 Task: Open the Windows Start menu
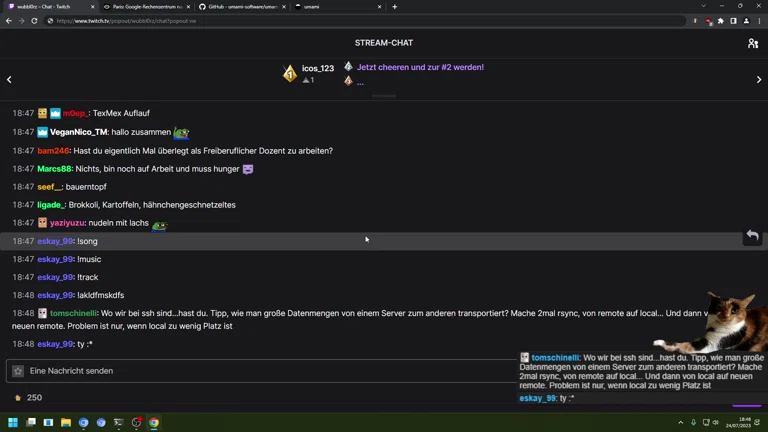point(14,423)
